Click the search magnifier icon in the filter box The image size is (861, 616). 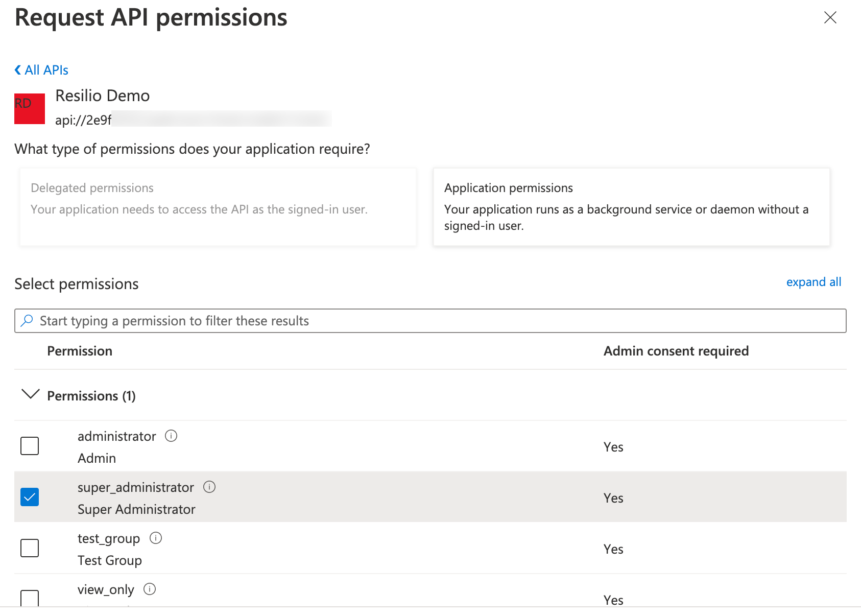[26, 320]
